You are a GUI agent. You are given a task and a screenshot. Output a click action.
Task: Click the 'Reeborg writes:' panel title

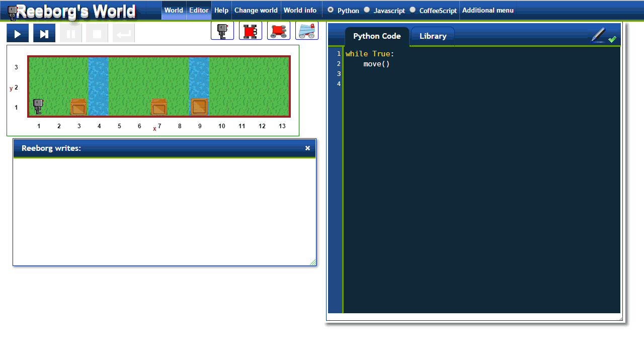point(51,148)
